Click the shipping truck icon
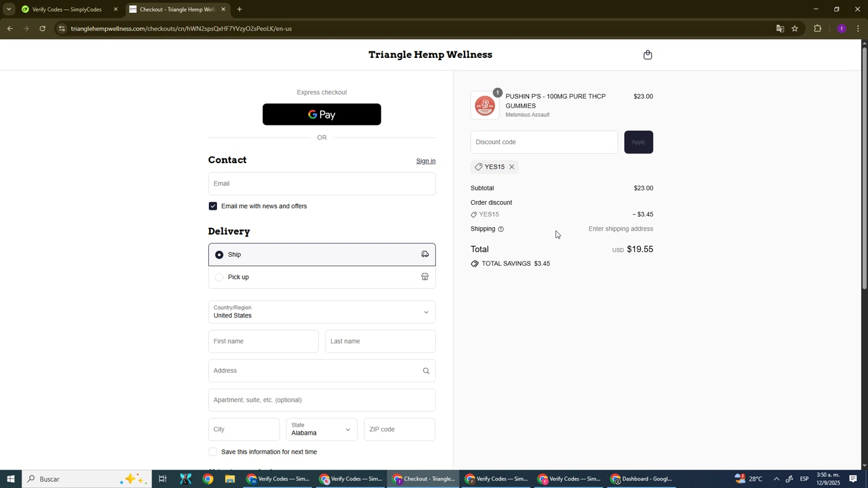The image size is (868, 488). click(x=425, y=254)
